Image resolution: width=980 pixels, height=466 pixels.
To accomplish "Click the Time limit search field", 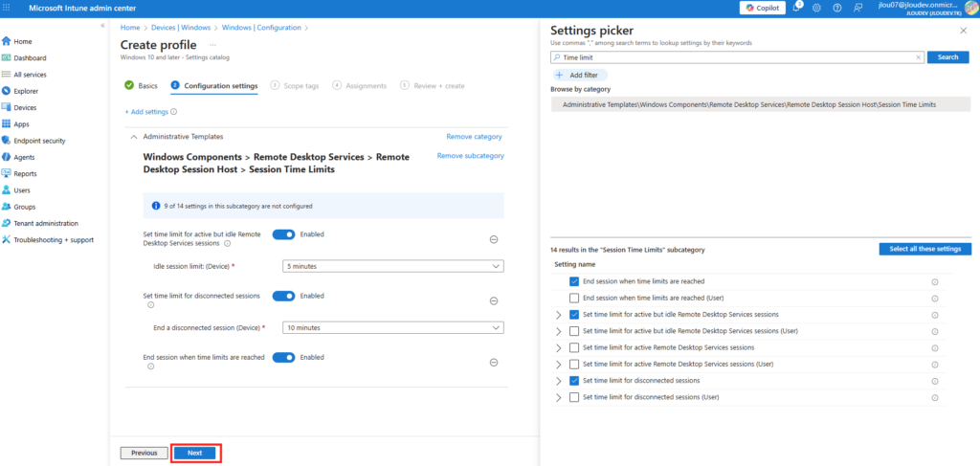I will coord(737,57).
